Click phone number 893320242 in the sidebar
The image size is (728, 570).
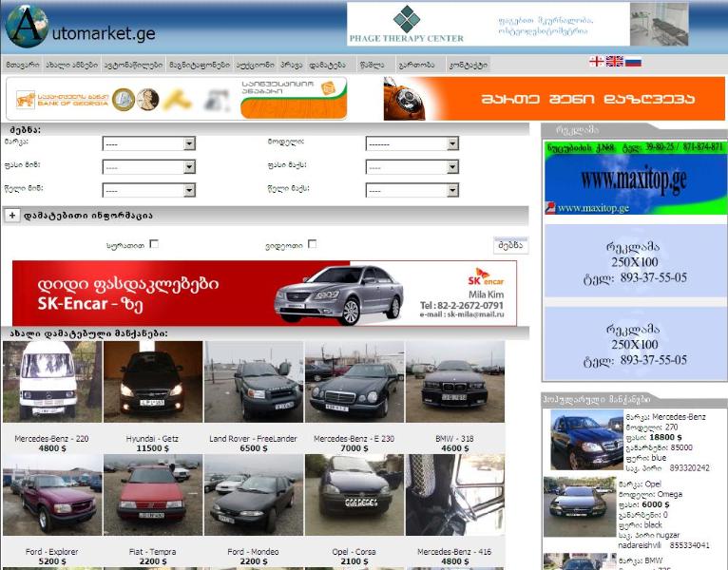(689, 468)
